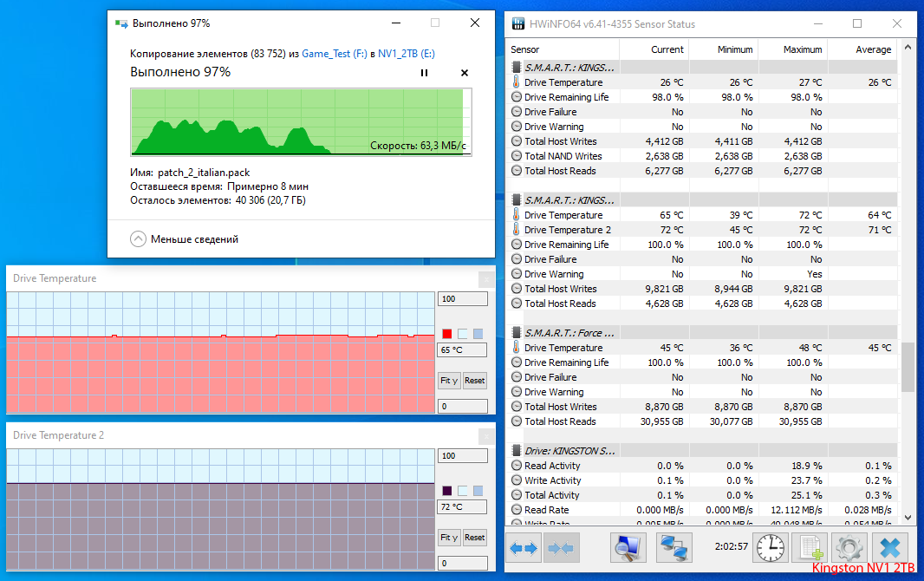Pause the file copy operation
924x581 pixels.
point(424,73)
